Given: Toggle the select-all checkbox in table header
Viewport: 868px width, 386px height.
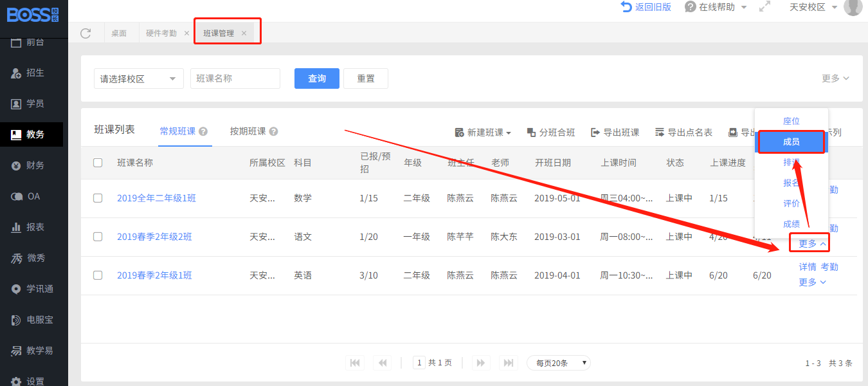Looking at the screenshot, I should (98, 163).
